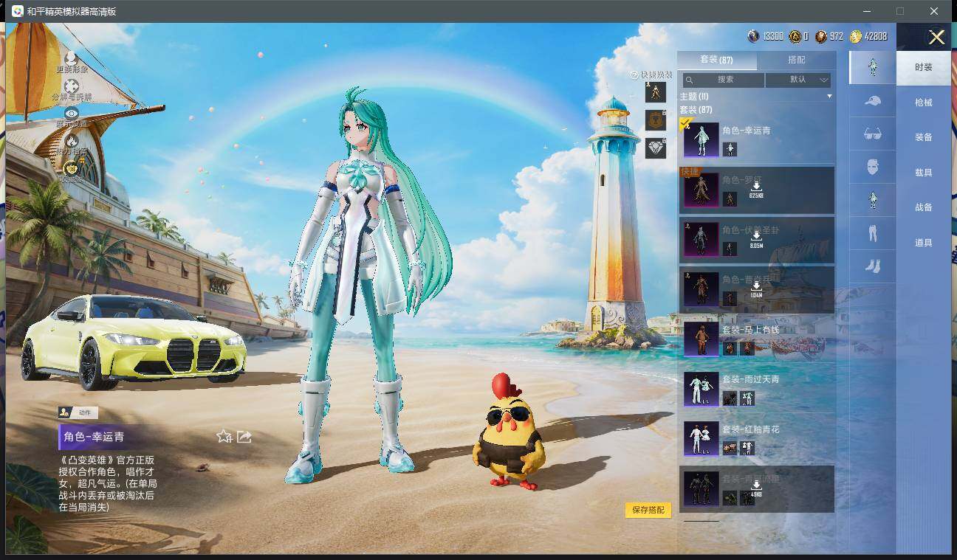This screenshot has width=957, height=560.
Task: Toggle the 展示 eye display icon
Action: [x=72, y=114]
